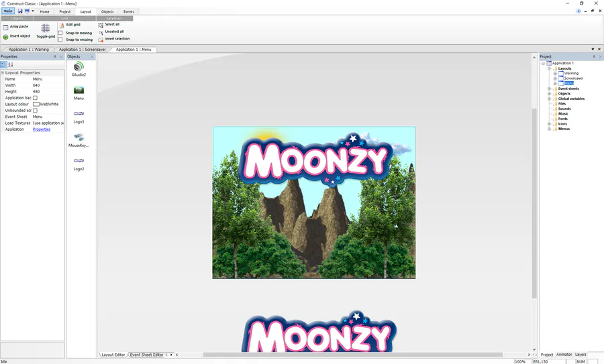Open quick access toolbar dropdown arrow

click(x=33, y=11)
